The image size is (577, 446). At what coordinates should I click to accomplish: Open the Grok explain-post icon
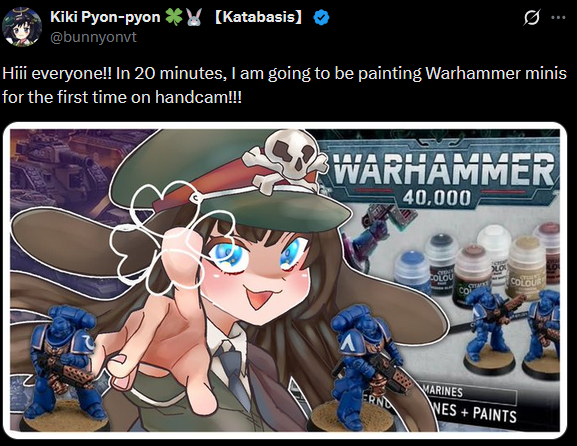(532, 17)
